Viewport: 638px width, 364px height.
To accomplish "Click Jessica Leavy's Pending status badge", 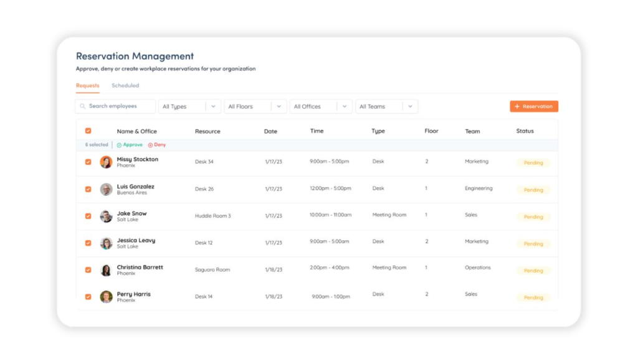I will click(533, 244).
